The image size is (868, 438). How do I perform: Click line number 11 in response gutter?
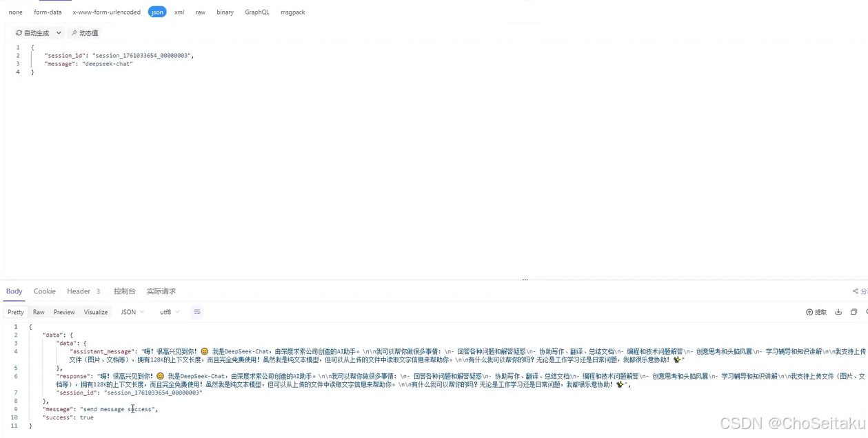pos(14,426)
